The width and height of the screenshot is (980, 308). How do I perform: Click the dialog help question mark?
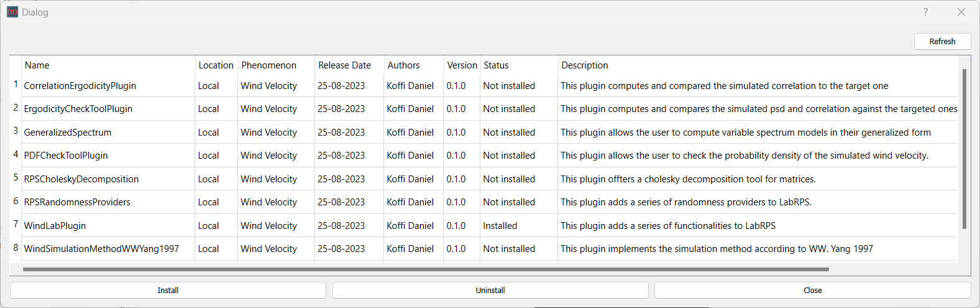[x=925, y=12]
